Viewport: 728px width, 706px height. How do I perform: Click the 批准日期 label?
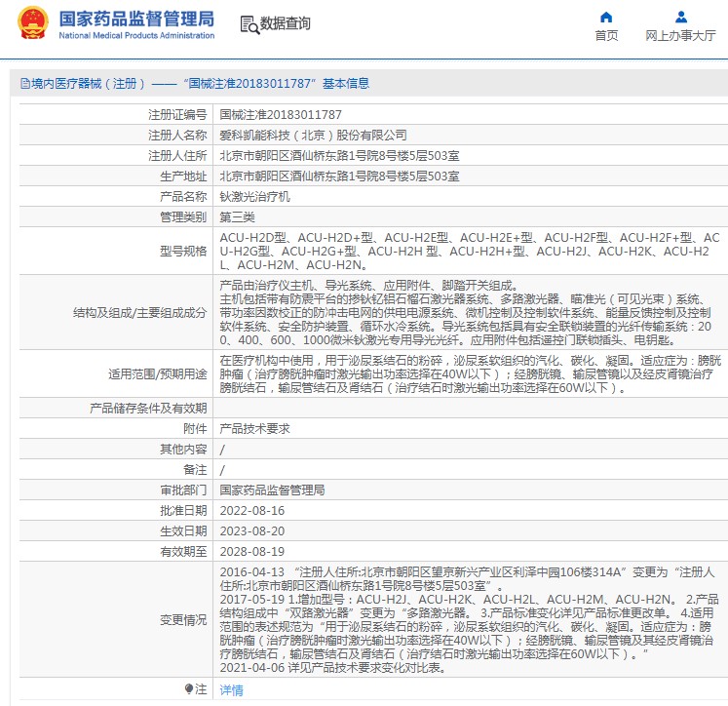[183, 510]
